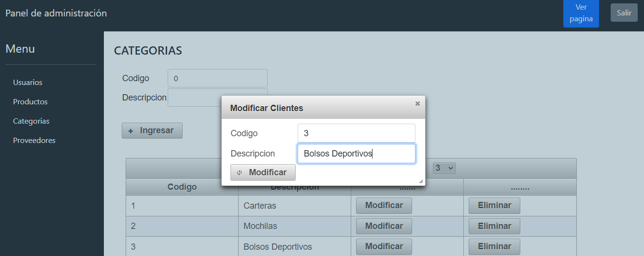This screenshot has width=644, height=256.
Task: Focus the dialog Descripcion field
Action: (x=357, y=154)
